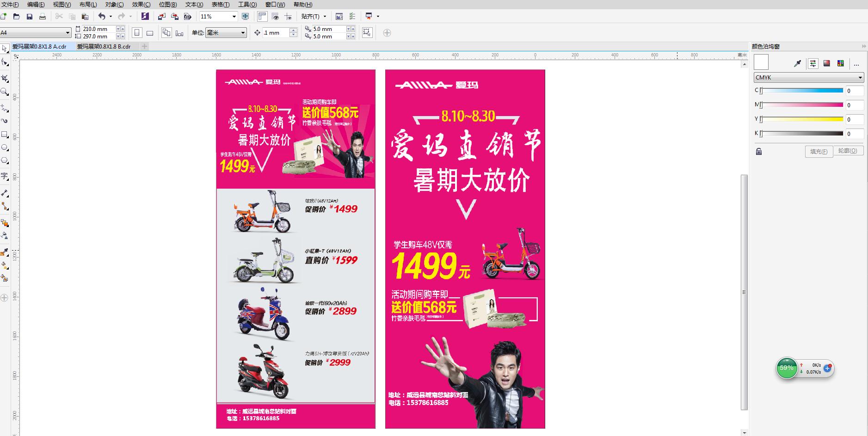This screenshot has width=868, height=436.
Task: Open the 贴齐(T) snap dropdown
Action: point(314,16)
